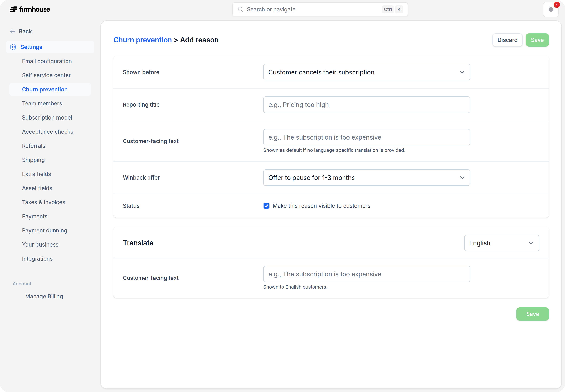
Task: Click the 'Make this reason visible to customers' label
Action: point(321,206)
